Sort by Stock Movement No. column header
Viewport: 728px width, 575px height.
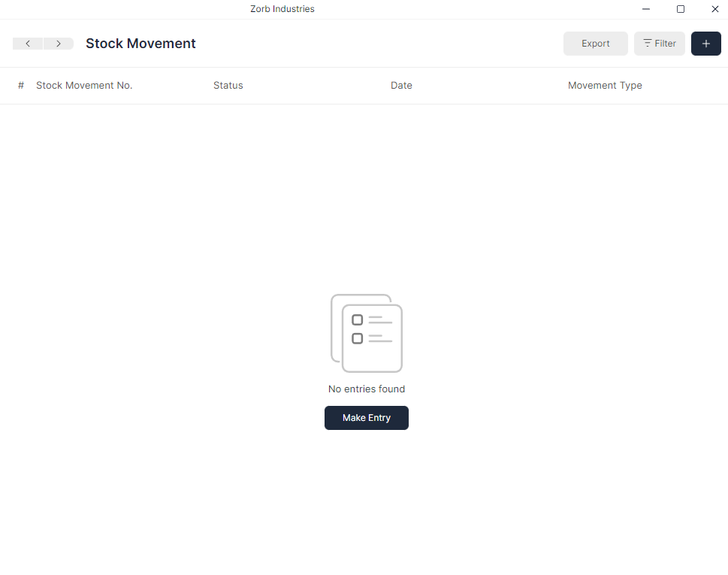click(84, 85)
